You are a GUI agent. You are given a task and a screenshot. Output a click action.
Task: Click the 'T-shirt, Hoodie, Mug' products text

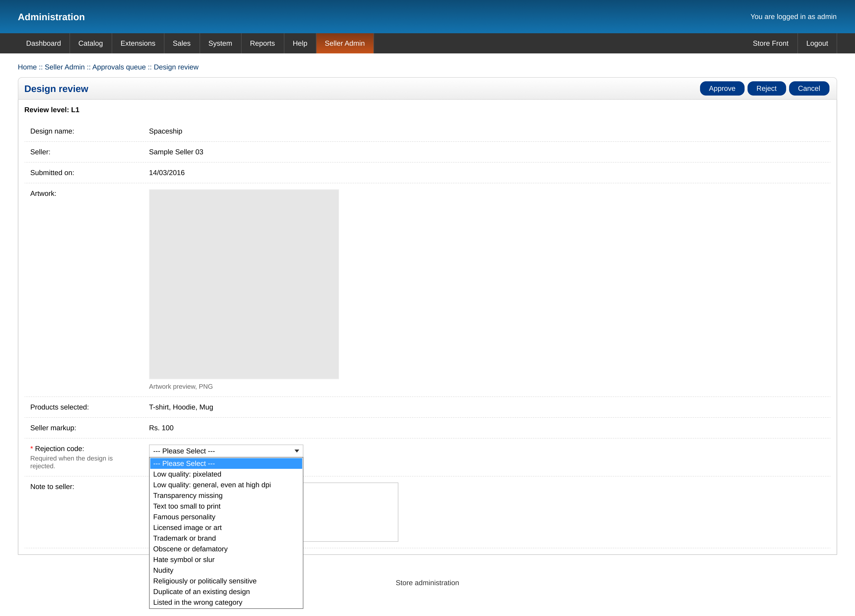tap(181, 407)
